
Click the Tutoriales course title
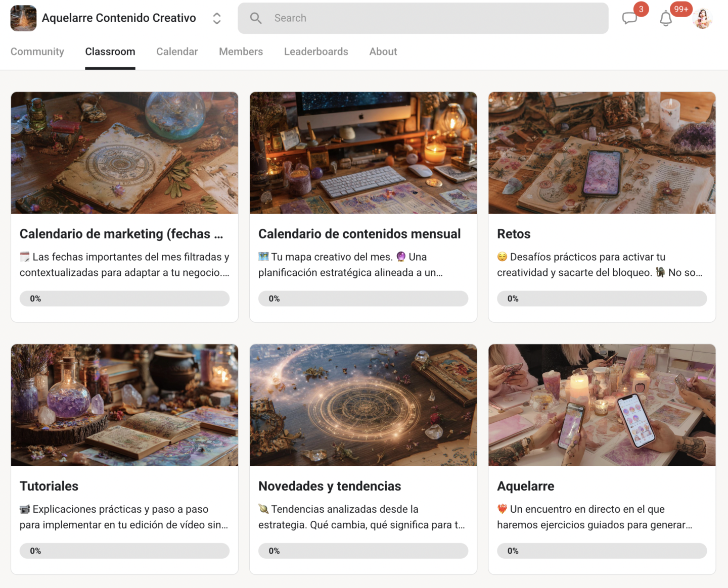49,486
